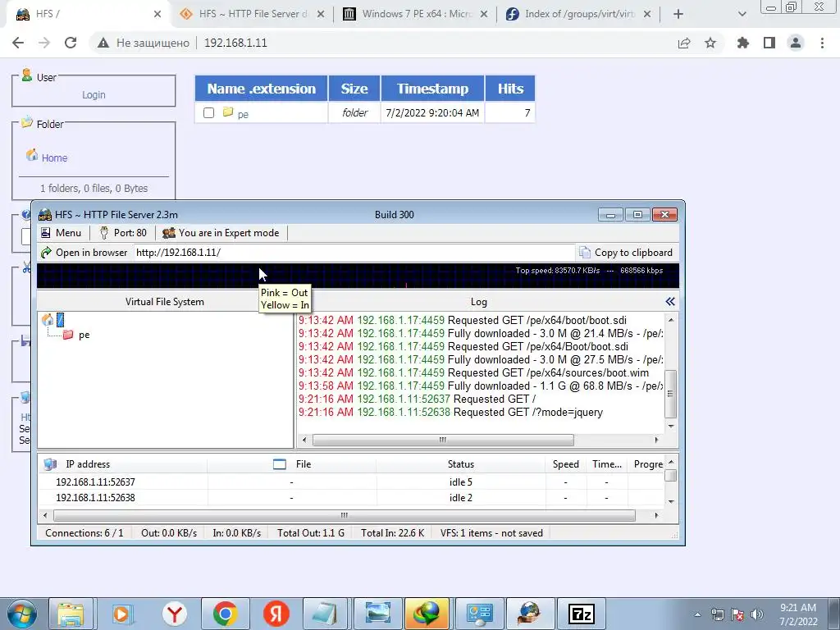
Task: Click the log horizontal scrollbar thumb
Action: click(x=442, y=440)
